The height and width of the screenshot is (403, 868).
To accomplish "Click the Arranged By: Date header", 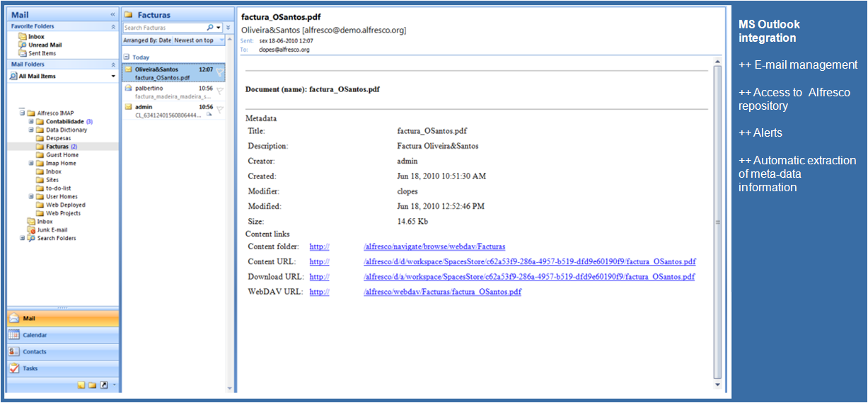I will [x=147, y=41].
